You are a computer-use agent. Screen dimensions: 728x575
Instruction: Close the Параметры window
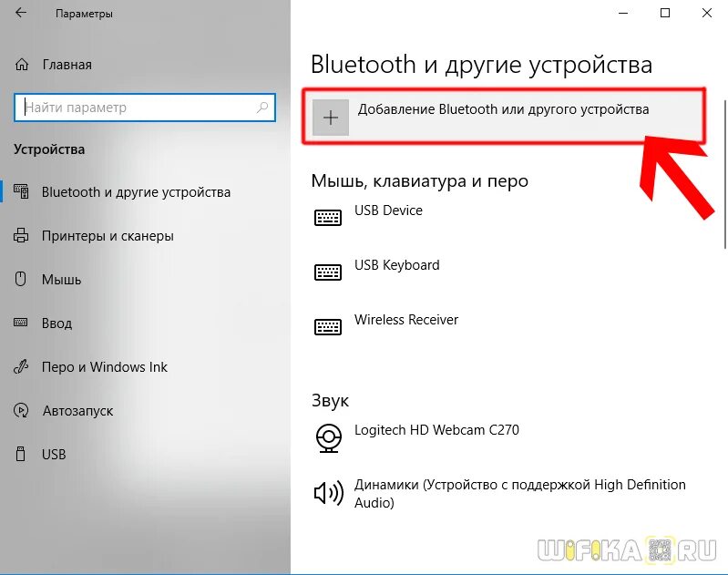pyautogui.click(x=707, y=13)
